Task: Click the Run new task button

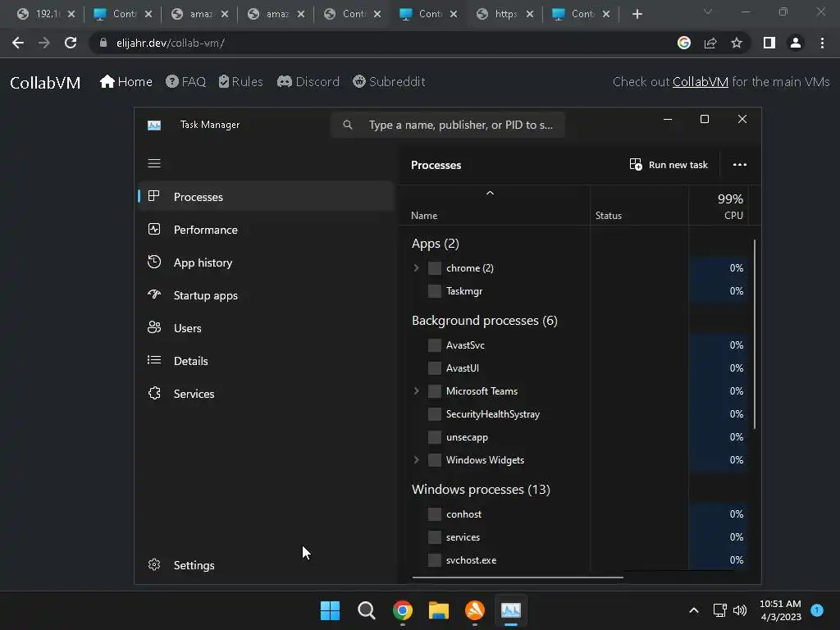Action: (669, 164)
